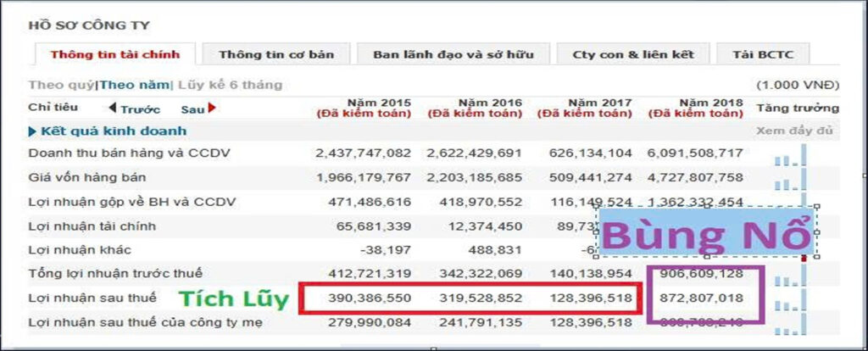This screenshot has height=351, width=868.
Task: Click the green Tích Lũy label
Action: 234,299
